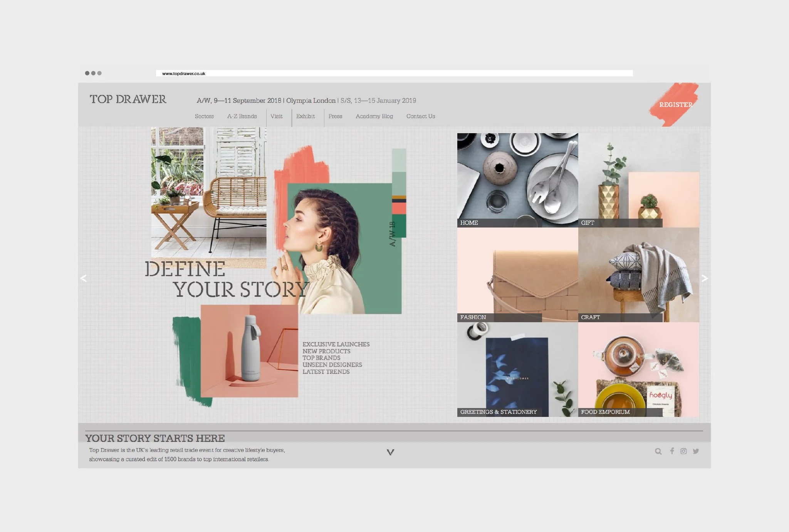This screenshot has height=532, width=789.
Task: Click the coral Register button
Action: click(x=675, y=105)
